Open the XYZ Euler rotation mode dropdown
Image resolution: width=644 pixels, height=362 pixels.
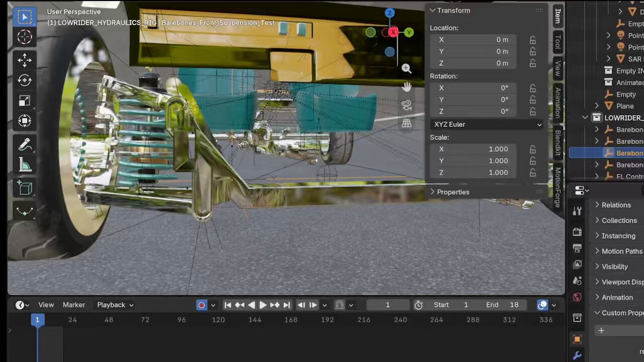(x=487, y=124)
